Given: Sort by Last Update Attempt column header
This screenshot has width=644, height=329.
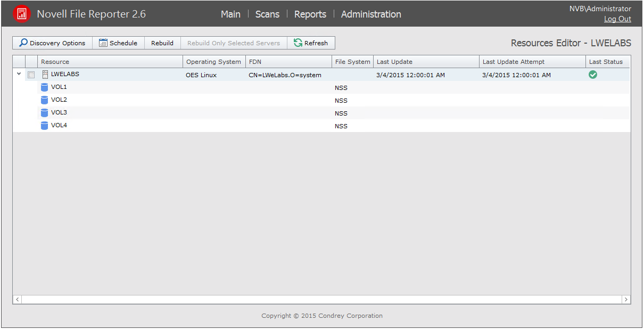Looking at the screenshot, I should click(532, 62).
